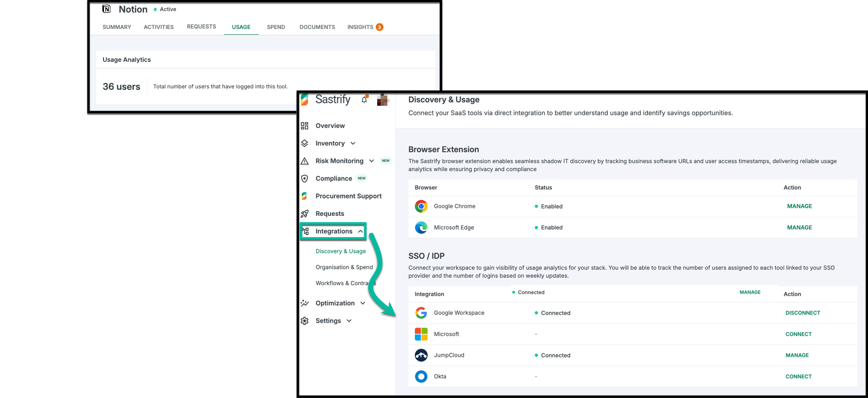868x398 pixels.
Task: Connect the Microsoft SSO integration
Action: [x=799, y=334]
